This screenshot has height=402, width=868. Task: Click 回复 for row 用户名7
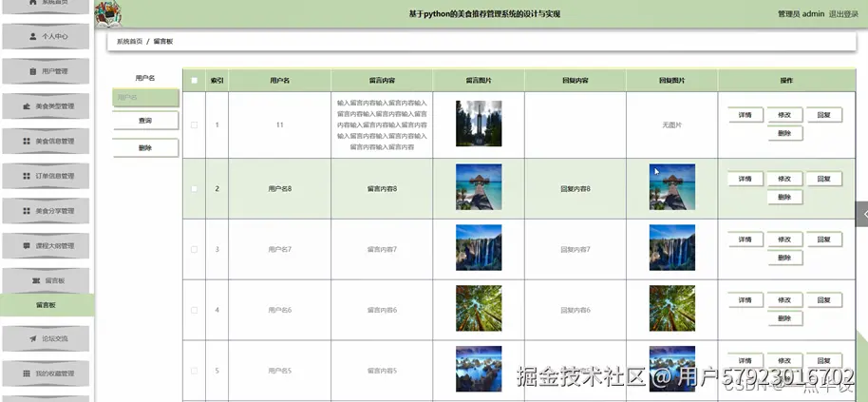pyautogui.click(x=823, y=239)
